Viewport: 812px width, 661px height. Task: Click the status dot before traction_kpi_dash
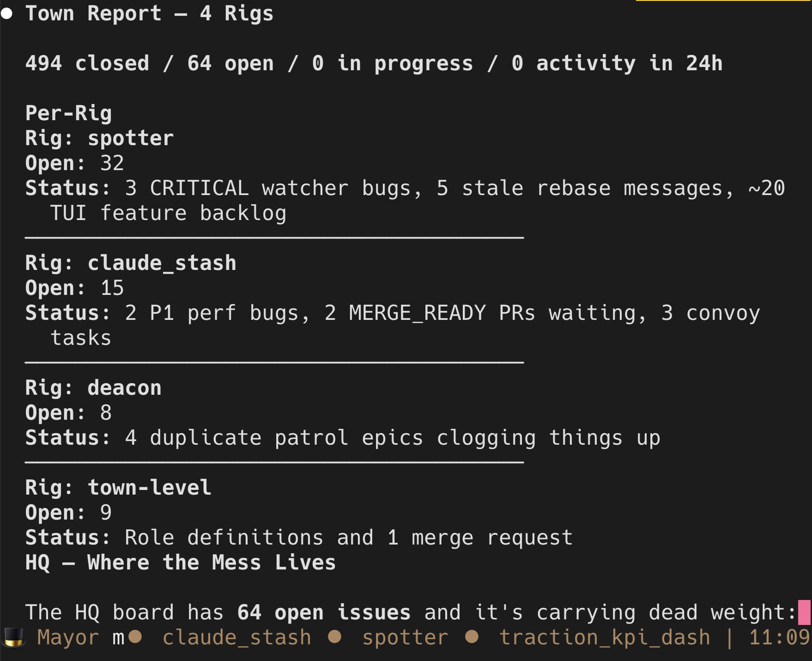point(472,637)
